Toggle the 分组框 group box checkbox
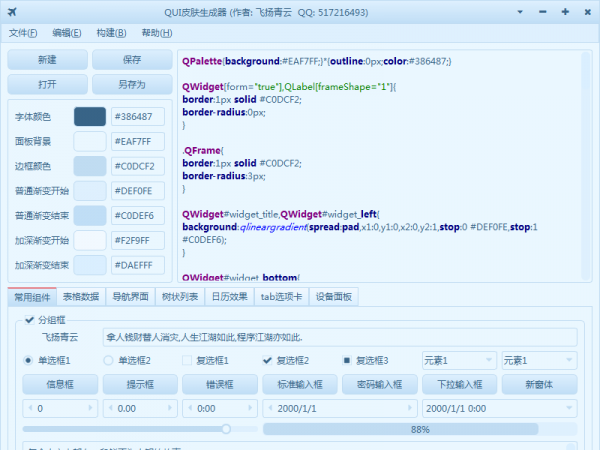Screen dimensions: 600x450 [x=29, y=319]
